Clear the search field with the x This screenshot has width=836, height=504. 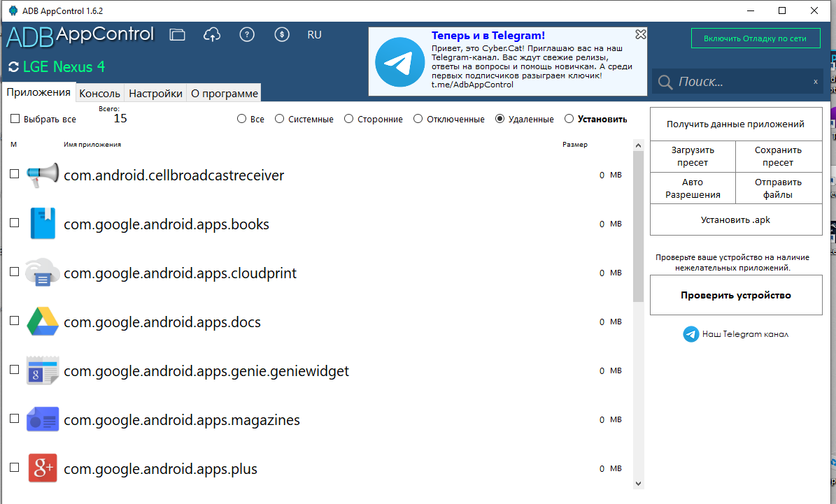(x=815, y=82)
